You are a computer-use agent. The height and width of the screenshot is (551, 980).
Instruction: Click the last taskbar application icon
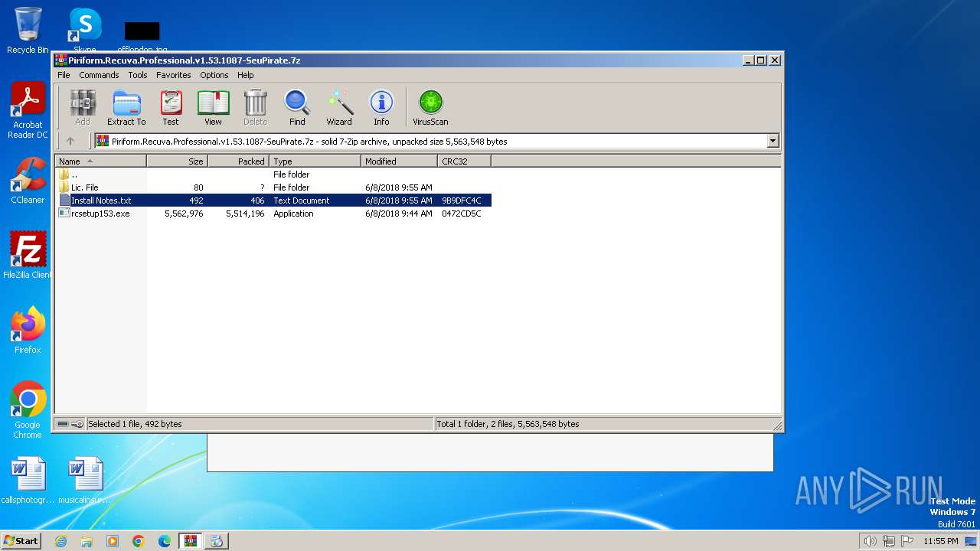point(217,541)
